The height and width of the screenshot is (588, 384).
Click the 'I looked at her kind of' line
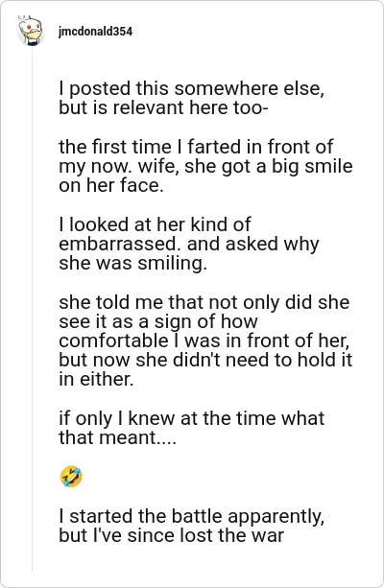[155, 224]
